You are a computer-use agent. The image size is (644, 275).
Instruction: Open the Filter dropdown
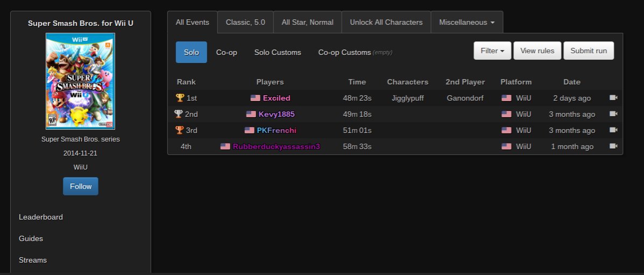tap(492, 51)
